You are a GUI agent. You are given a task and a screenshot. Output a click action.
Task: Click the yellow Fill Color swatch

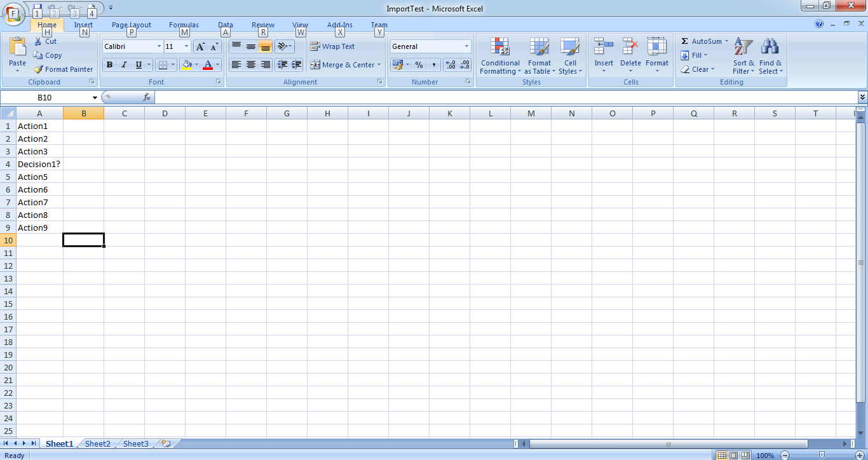[186, 65]
